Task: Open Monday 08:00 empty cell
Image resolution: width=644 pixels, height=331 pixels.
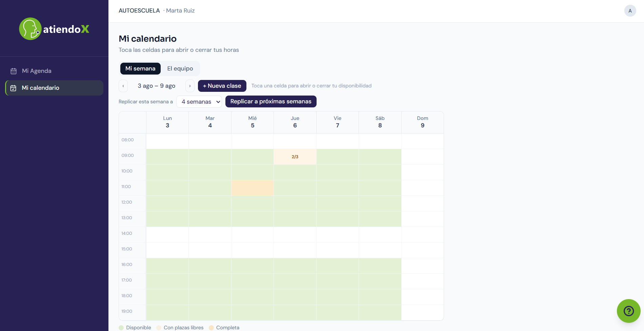Action: [167, 141]
